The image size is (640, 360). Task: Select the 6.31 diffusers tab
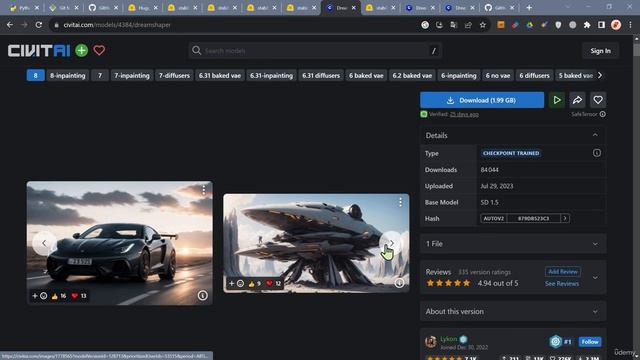point(321,76)
